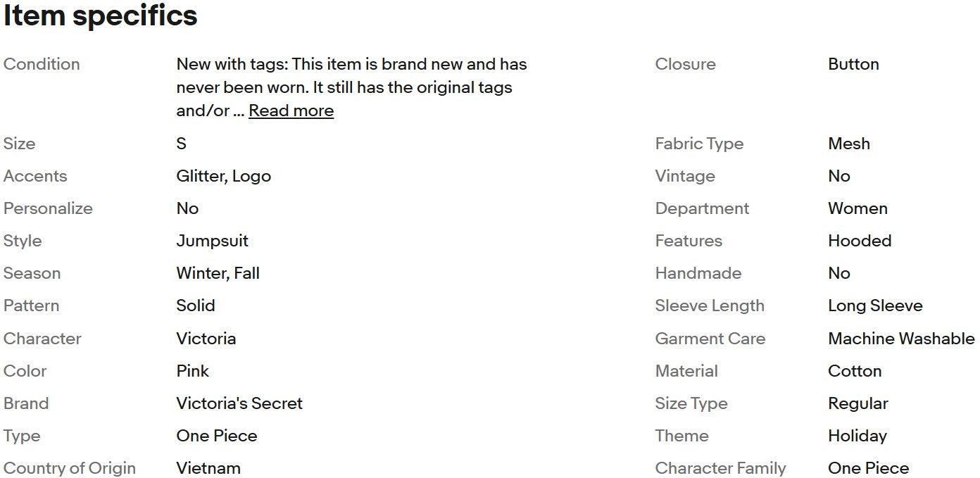The height and width of the screenshot is (478, 980).
Task: Select the Long Sleeve value
Action: pyautogui.click(x=875, y=306)
